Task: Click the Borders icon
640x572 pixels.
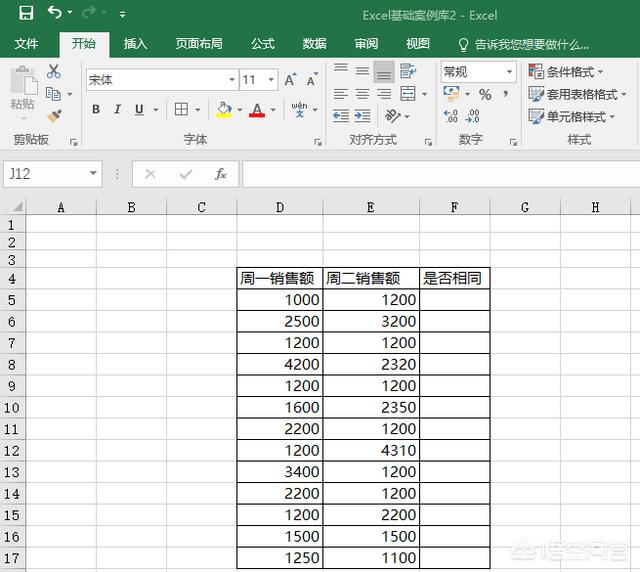Action: (181, 109)
